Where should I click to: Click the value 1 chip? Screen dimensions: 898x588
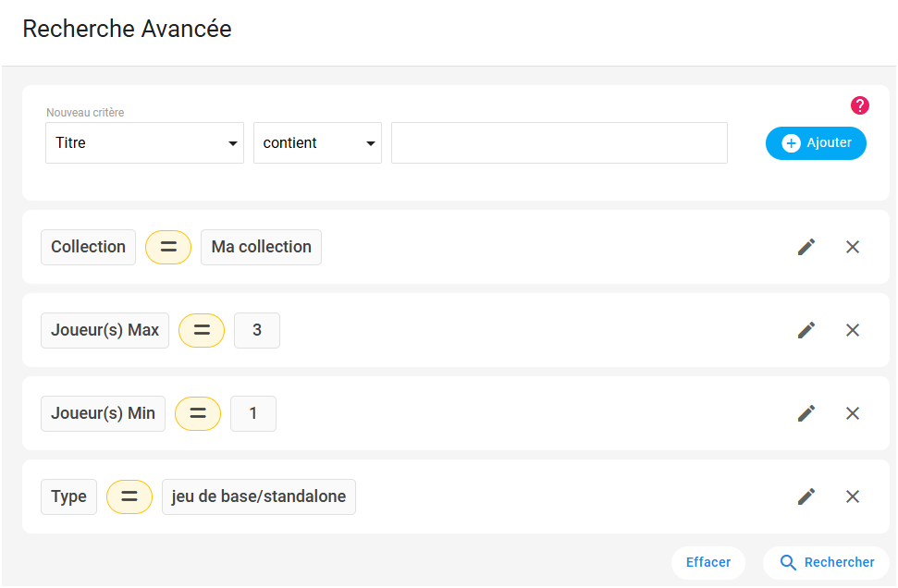(253, 413)
